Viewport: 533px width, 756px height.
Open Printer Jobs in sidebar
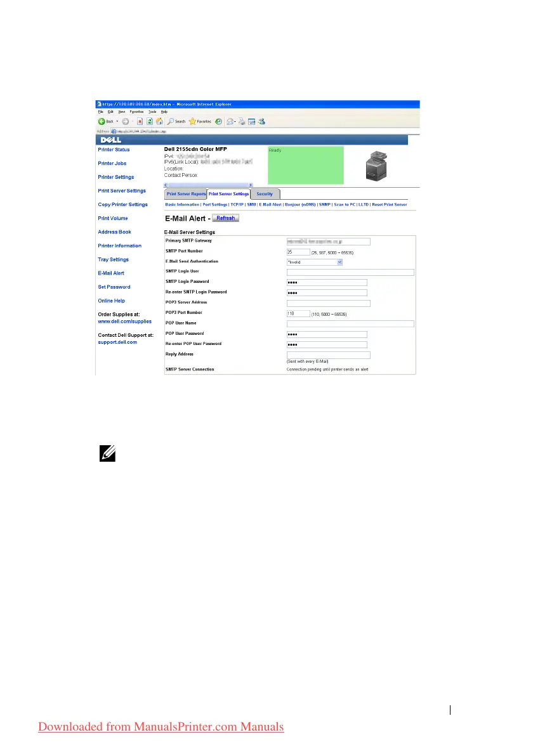click(x=112, y=164)
